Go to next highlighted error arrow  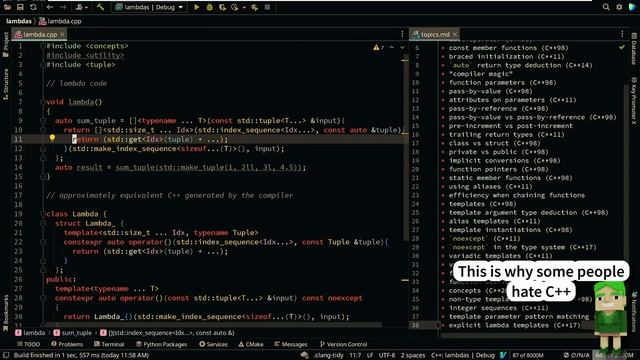coord(402,47)
